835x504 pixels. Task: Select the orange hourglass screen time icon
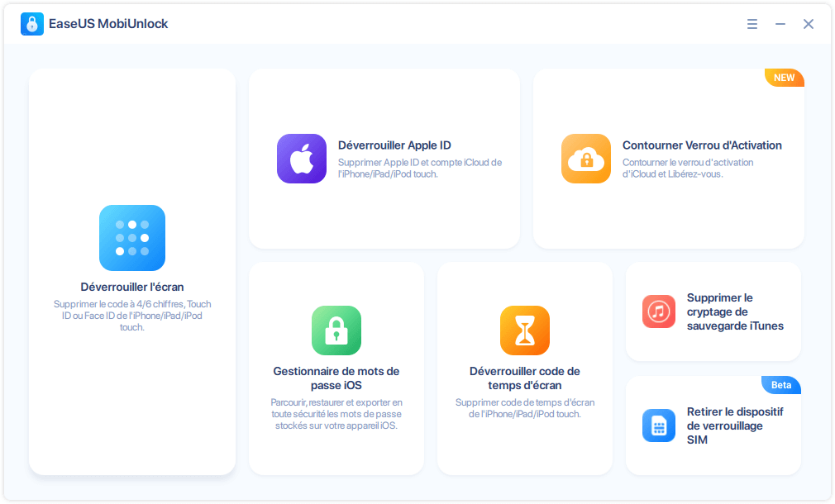pos(524,330)
